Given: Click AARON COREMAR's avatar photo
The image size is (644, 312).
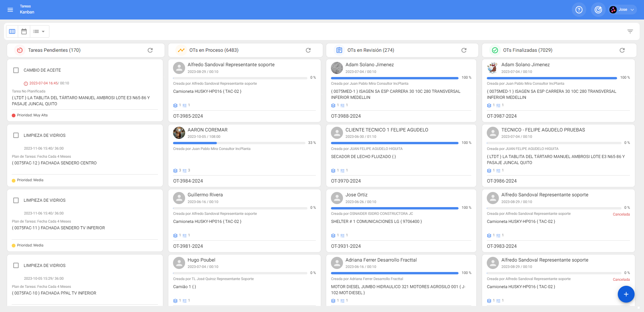Looking at the screenshot, I should click(179, 133).
